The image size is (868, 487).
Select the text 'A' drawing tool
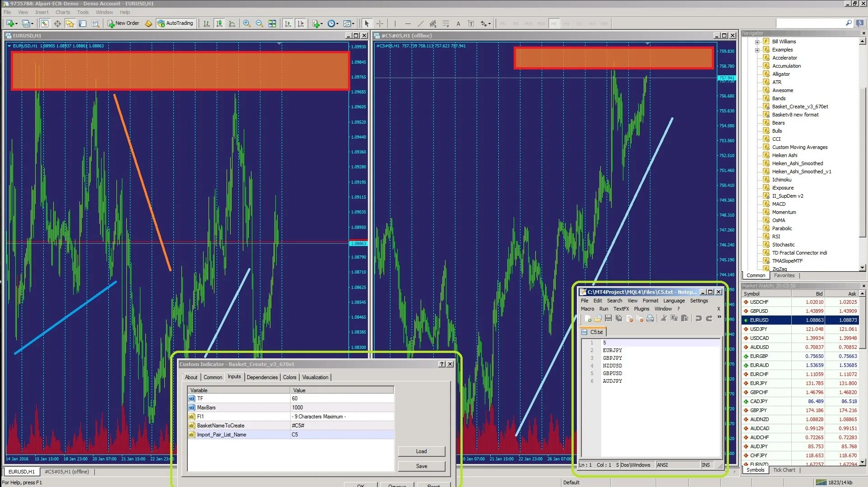pos(458,23)
